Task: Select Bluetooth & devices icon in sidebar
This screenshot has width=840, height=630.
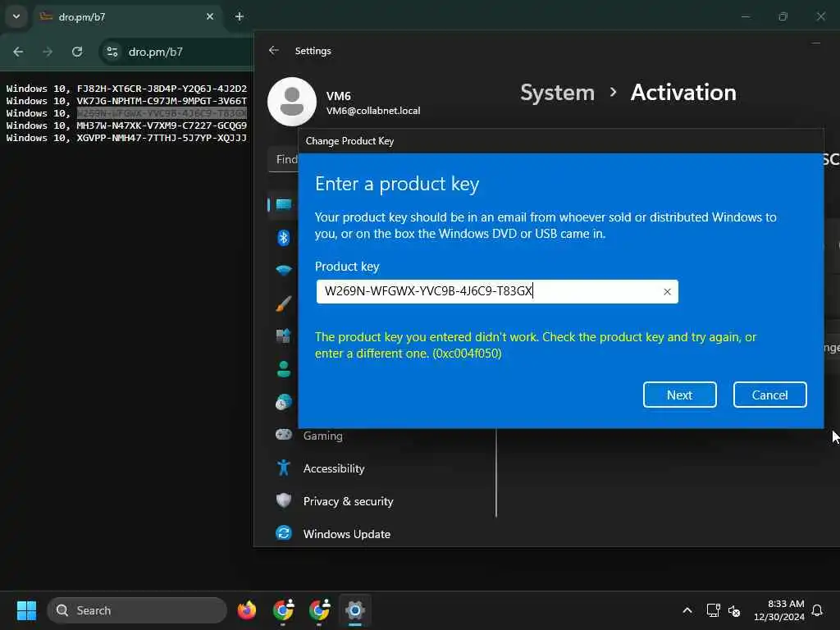Action: pyautogui.click(x=283, y=237)
